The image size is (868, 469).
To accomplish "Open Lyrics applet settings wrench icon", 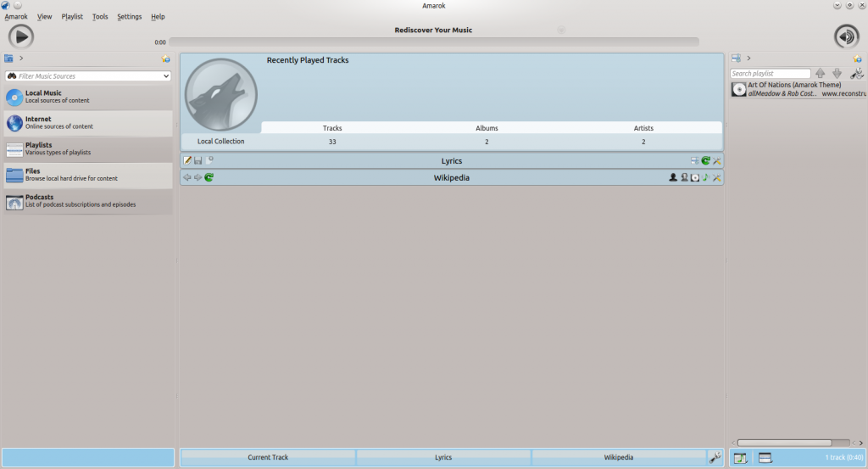I will point(717,161).
